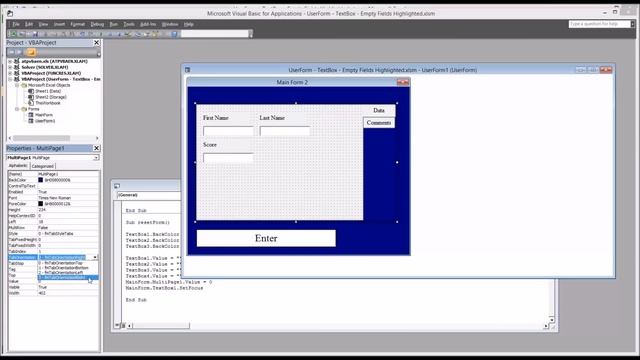This screenshot has width=640, height=360.
Task: Expand the Solver project node
Action: coord(10,67)
